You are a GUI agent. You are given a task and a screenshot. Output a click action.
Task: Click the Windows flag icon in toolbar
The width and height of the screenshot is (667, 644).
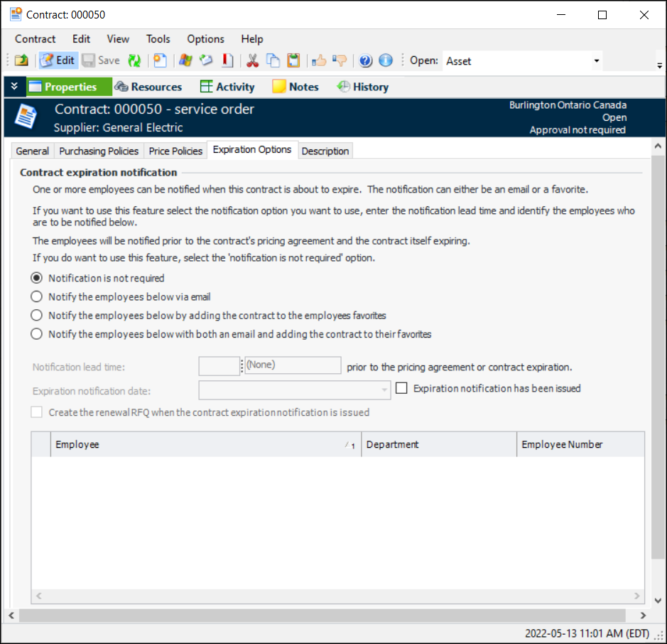[x=185, y=60]
